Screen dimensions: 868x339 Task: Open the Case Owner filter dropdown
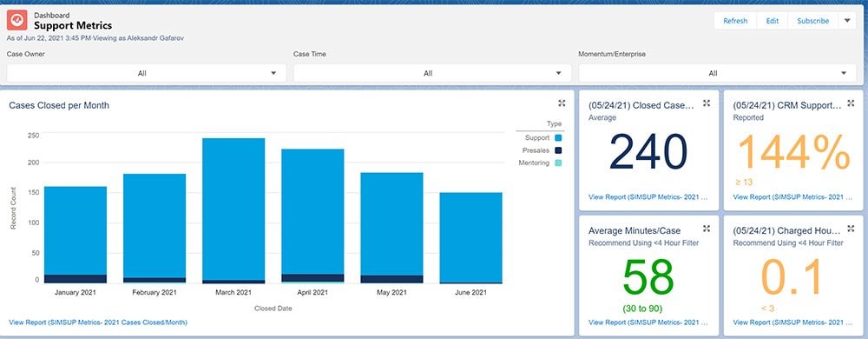click(x=147, y=73)
